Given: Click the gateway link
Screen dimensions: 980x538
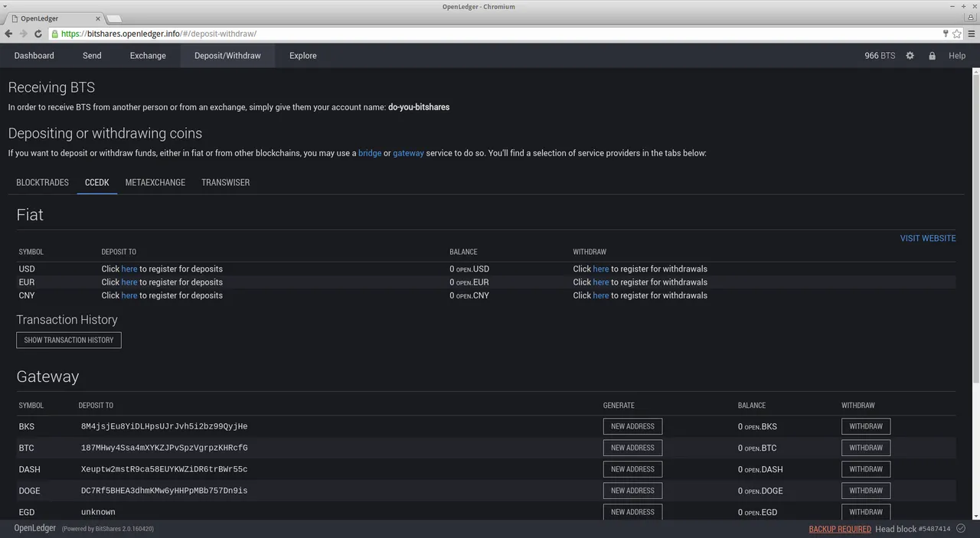Looking at the screenshot, I should point(408,153).
